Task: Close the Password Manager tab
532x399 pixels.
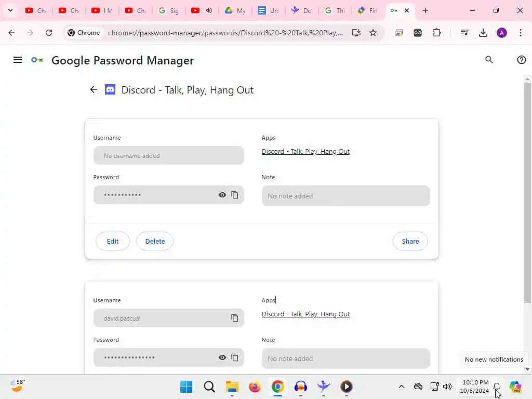Action: (407, 10)
